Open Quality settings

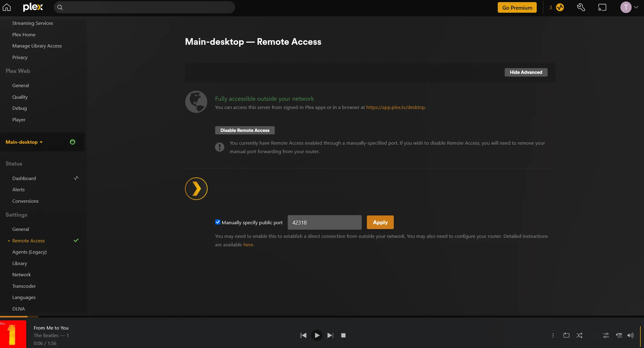click(x=20, y=97)
